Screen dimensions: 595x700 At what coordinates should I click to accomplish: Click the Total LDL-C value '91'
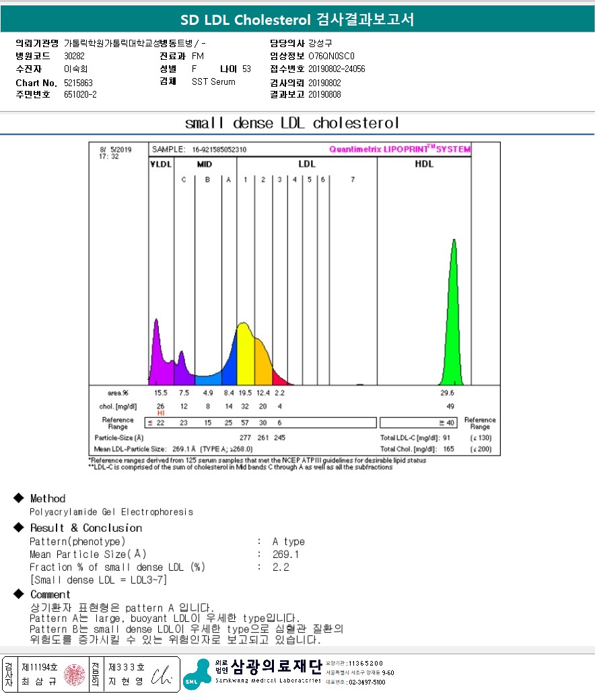point(446,438)
